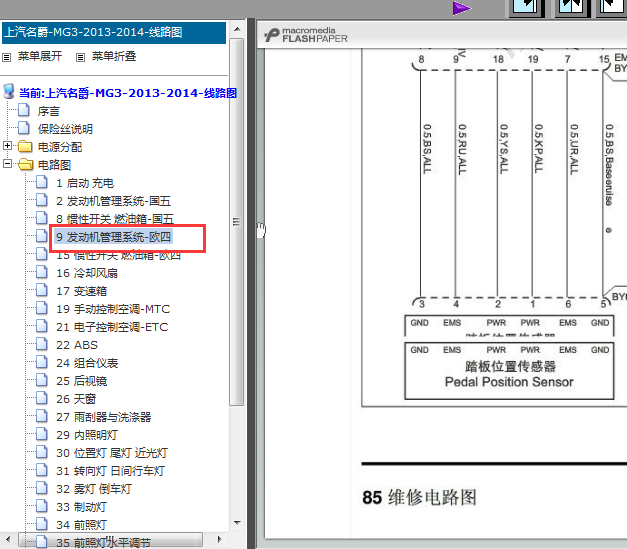Viewport: 627px width, 549px height.
Task: Click the Macromedia FlashPaper logo
Action: click(x=306, y=35)
